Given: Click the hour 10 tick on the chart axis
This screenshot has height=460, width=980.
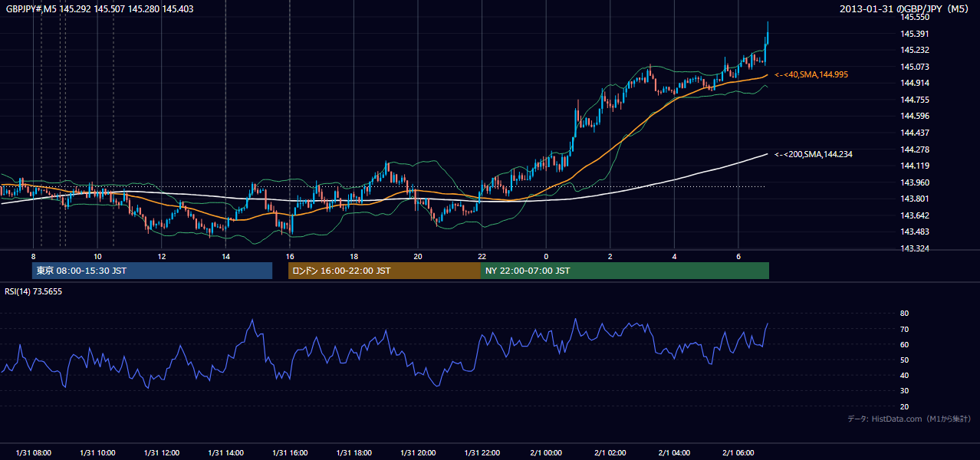Looking at the screenshot, I should tap(97, 256).
